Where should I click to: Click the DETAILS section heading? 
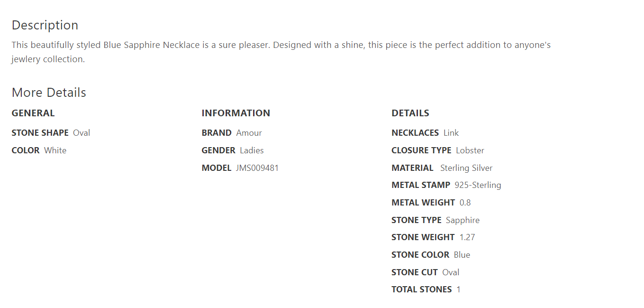410,113
